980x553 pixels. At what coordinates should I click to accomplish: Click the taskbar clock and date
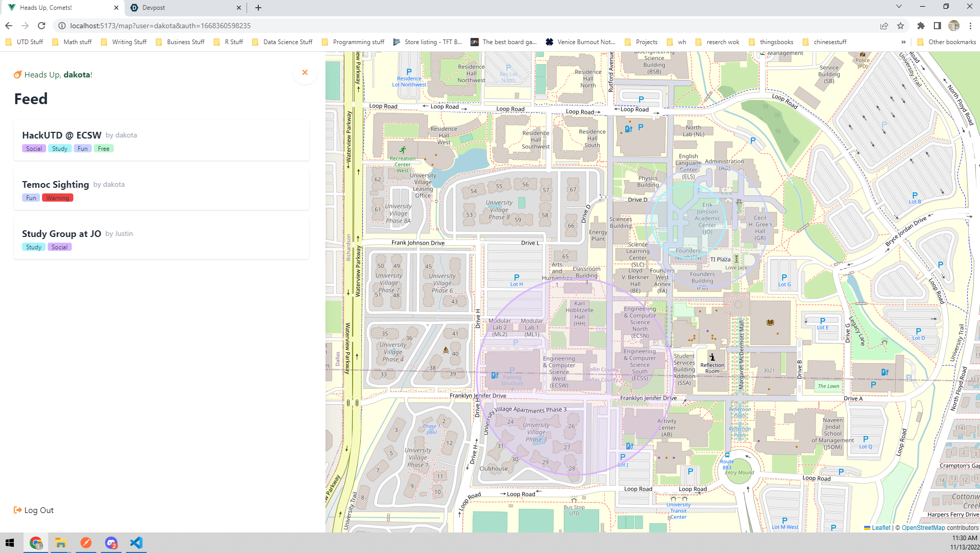[964, 543]
